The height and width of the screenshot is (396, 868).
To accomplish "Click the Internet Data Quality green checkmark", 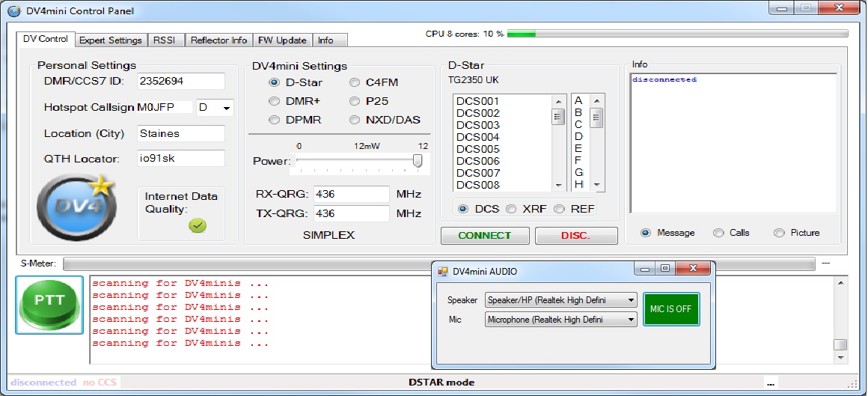I will [x=197, y=225].
